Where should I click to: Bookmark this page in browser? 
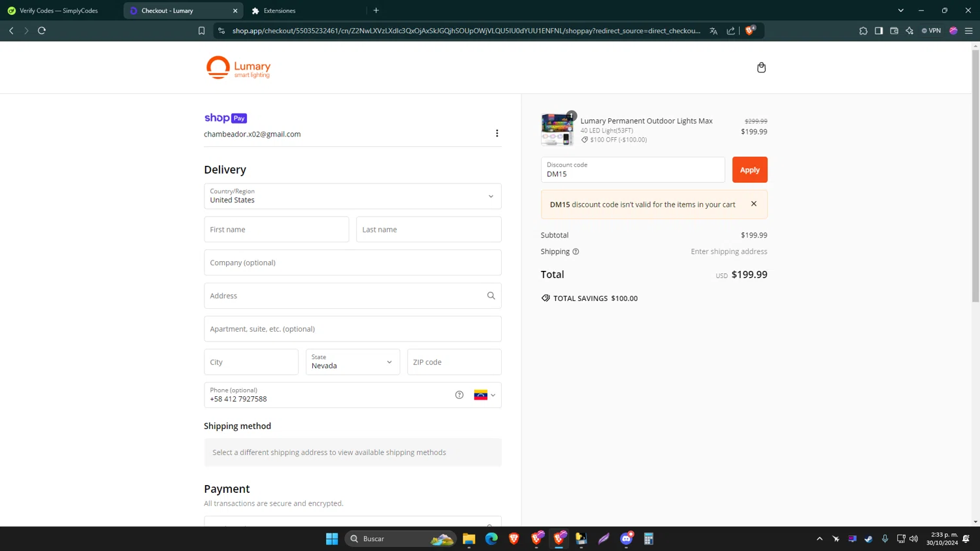(201, 31)
